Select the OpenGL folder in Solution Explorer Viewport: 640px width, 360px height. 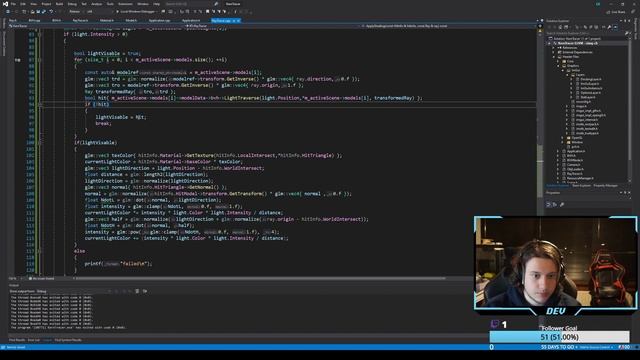coord(576,138)
